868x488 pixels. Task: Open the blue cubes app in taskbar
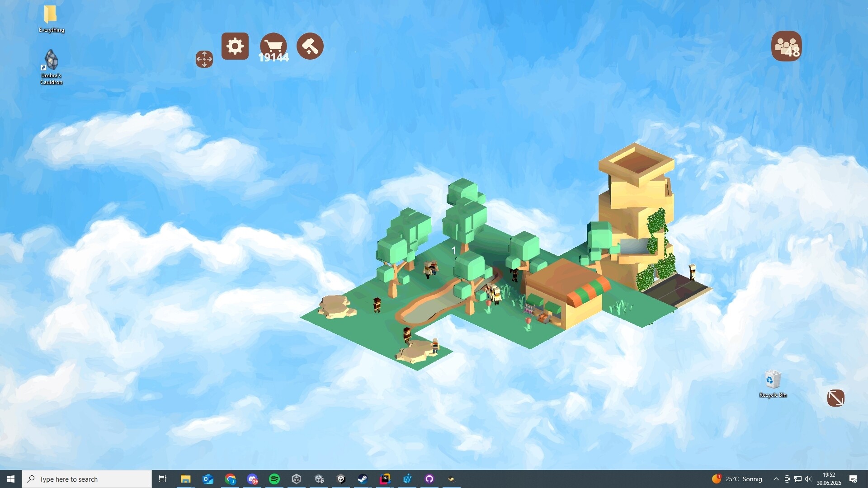coord(407,479)
